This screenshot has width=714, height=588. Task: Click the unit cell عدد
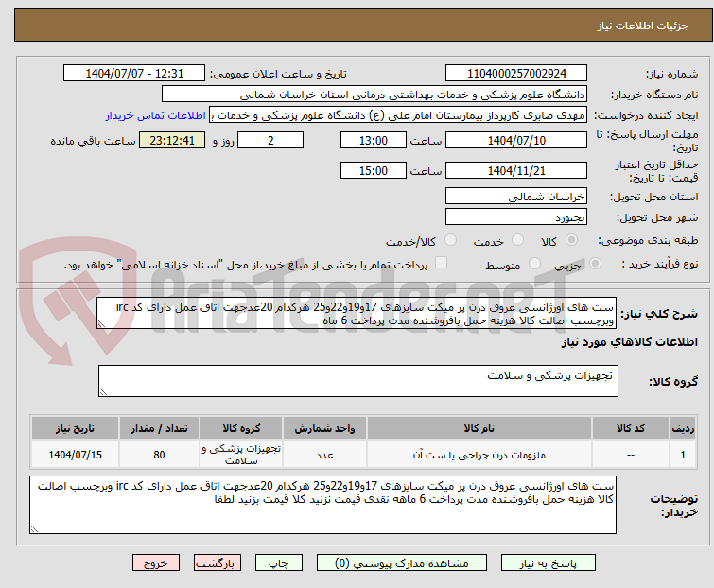pos(324,454)
